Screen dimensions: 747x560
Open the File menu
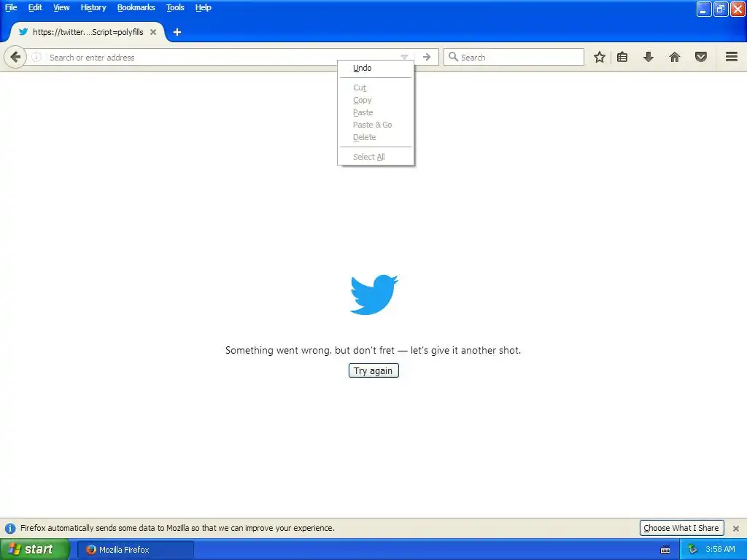point(11,7)
